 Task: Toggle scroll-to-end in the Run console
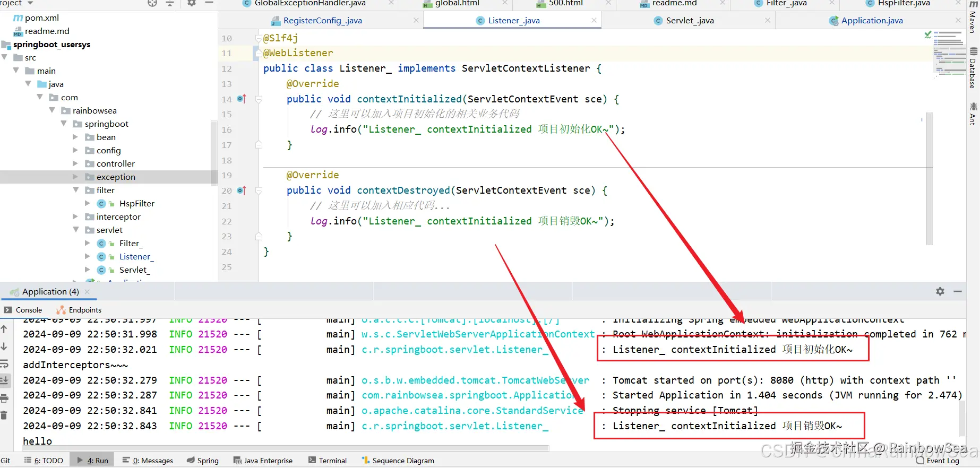4,380
